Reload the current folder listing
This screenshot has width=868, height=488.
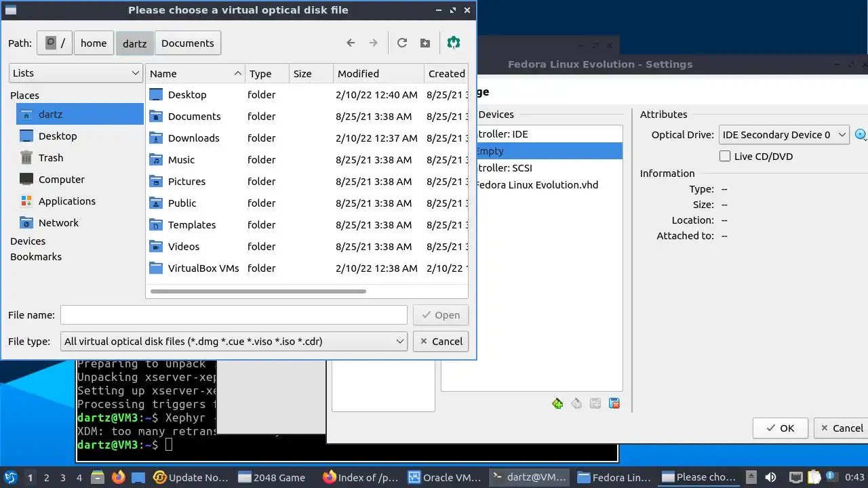click(x=402, y=43)
